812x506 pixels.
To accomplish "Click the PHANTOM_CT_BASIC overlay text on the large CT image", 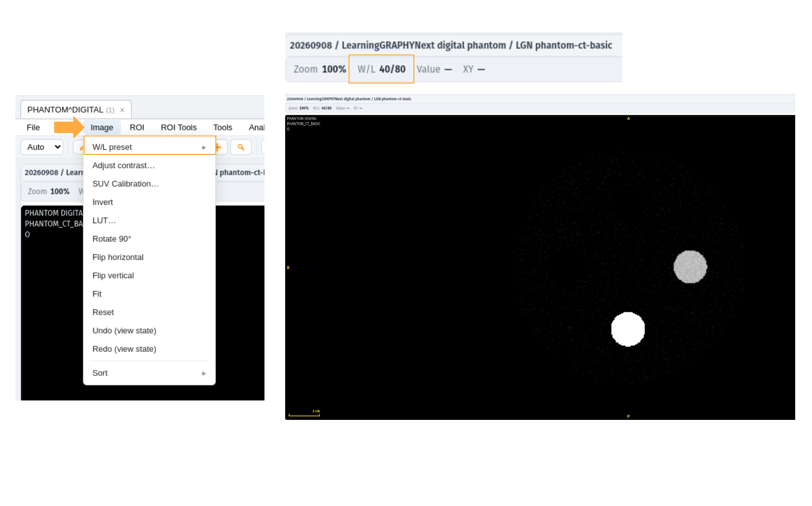I will 303,124.
